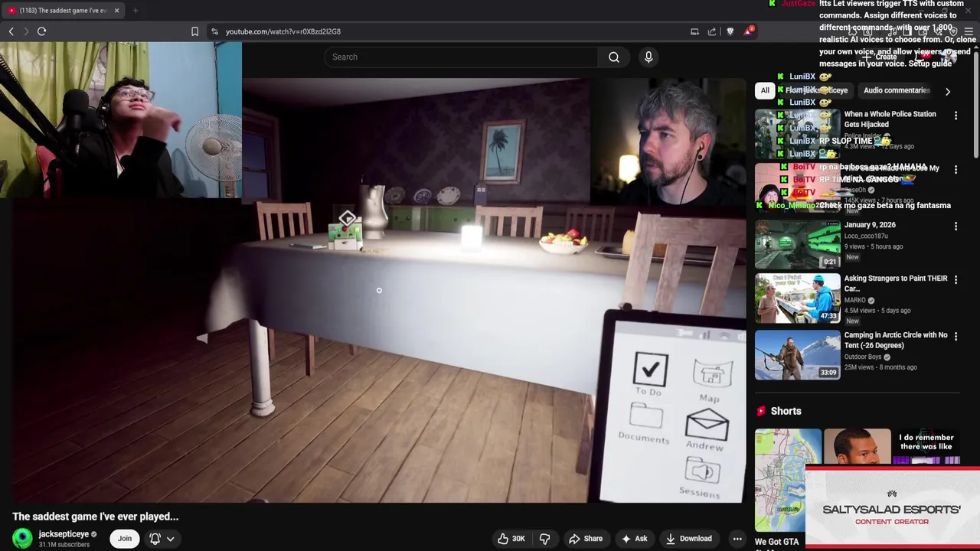This screenshot has width=980, height=551.
Task: Click the Sessions icon on the in-game tablet
Action: pyautogui.click(x=702, y=470)
